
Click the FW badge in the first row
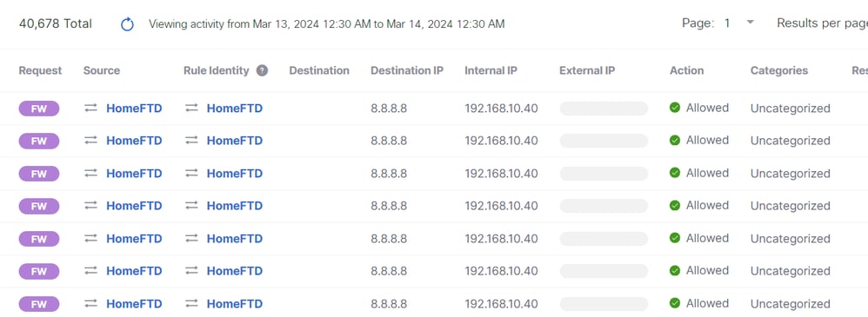(39, 109)
